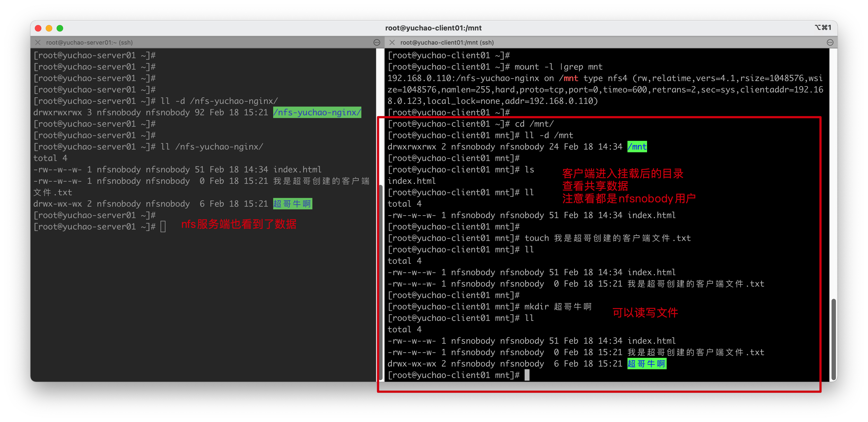Click the window title root@yuchao-client01:/mnt
The width and height of the screenshot is (868, 422).
(x=433, y=28)
